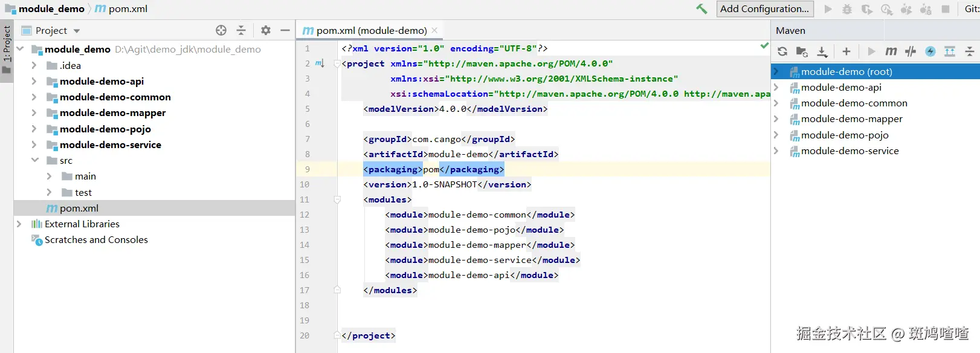This screenshot has height=353, width=980.
Task: Click closing project tag on line 20
Action: point(368,335)
